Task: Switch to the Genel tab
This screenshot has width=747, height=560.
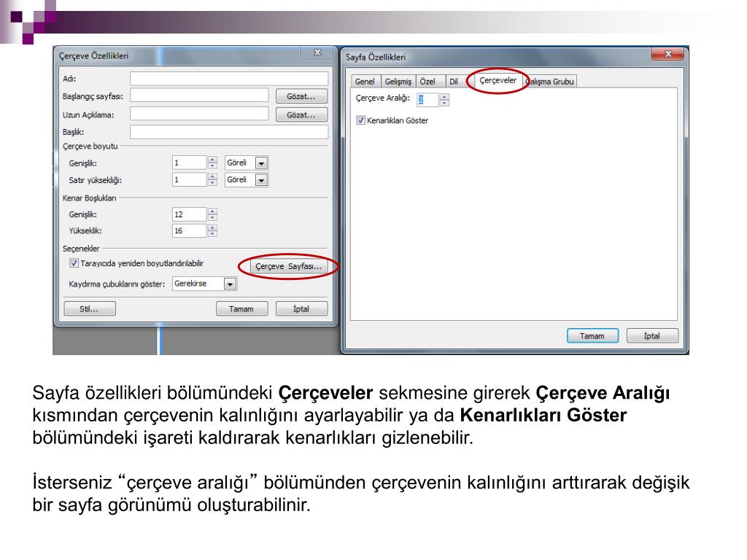Action: click(365, 82)
